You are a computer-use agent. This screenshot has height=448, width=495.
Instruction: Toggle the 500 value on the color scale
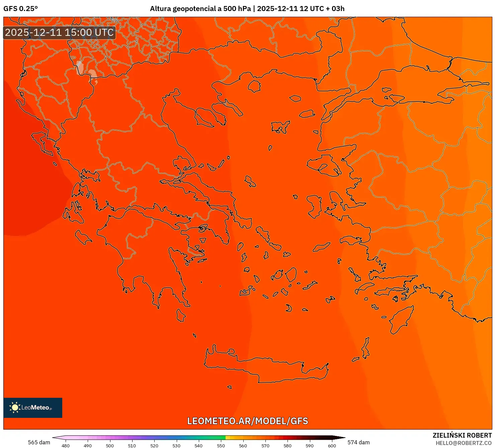point(109,446)
